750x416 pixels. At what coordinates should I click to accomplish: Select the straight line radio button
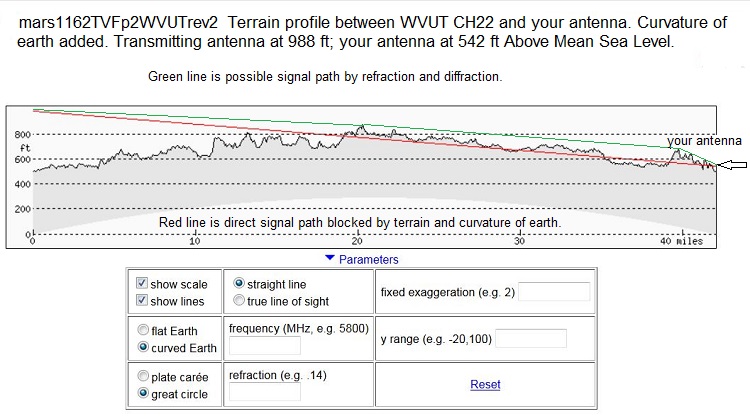pos(239,283)
